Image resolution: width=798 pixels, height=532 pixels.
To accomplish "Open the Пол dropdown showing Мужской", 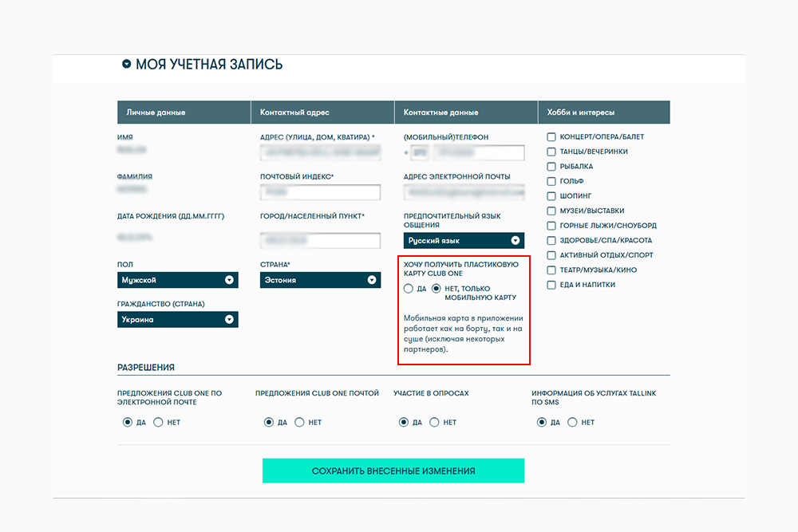I will pyautogui.click(x=178, y=280).
